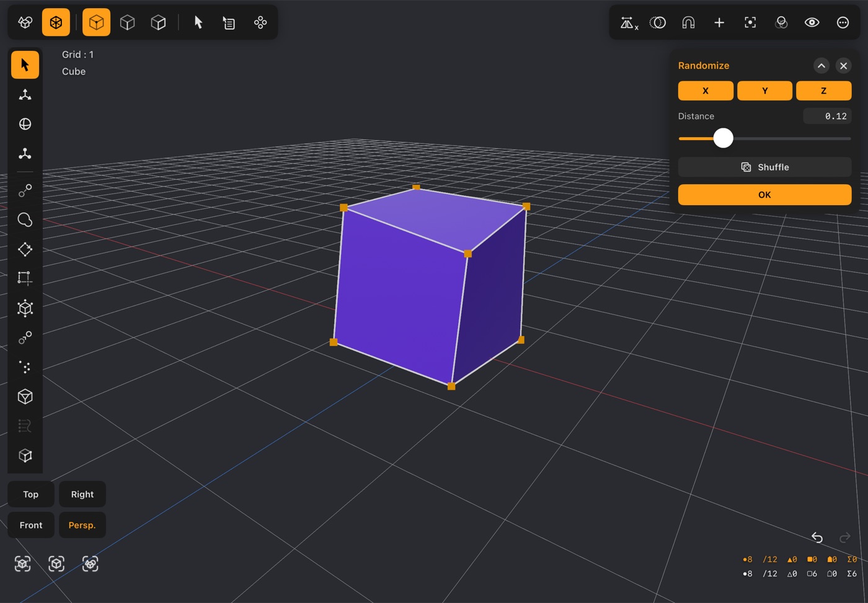The width and height of the screenshot is (868, 603).
Task: Choose the lower two-points link tool
Action: click(x=25, y=338)
